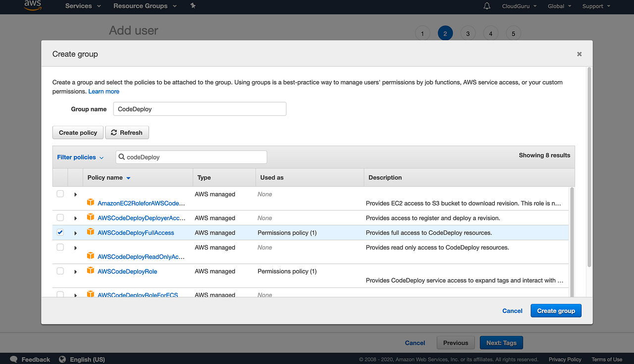This screenshot has width=634, height=364.
Task: Follow the Learn more link
Action: pos(104,91)
